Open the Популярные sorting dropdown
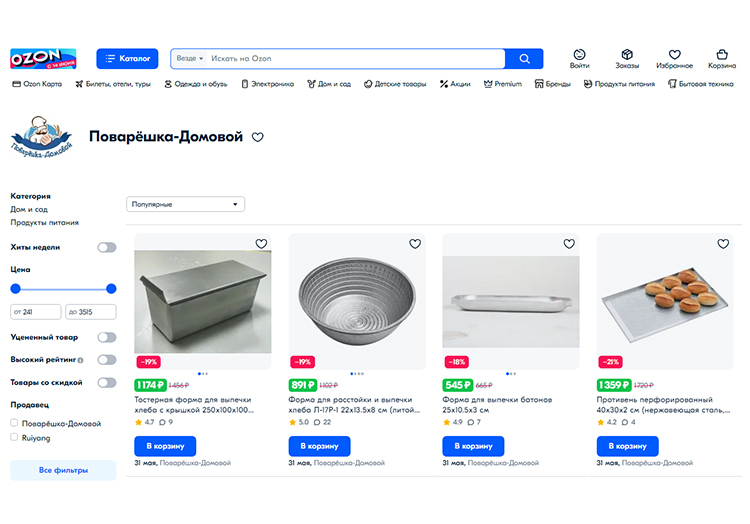The width and height of the screenshot is (750, 524). [186, 204]
